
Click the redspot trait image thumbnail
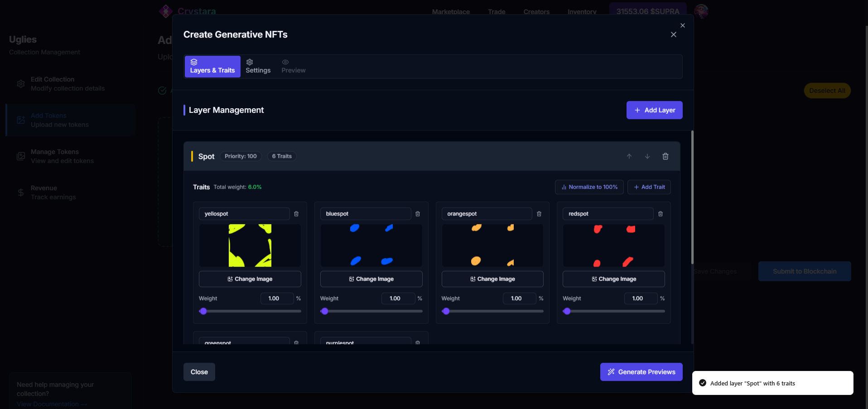tap(613, 245)
